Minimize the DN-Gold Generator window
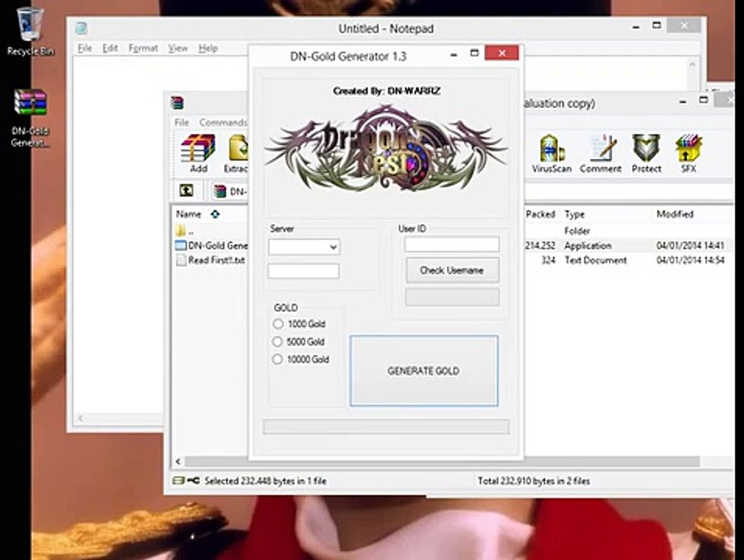 [454, 54]
